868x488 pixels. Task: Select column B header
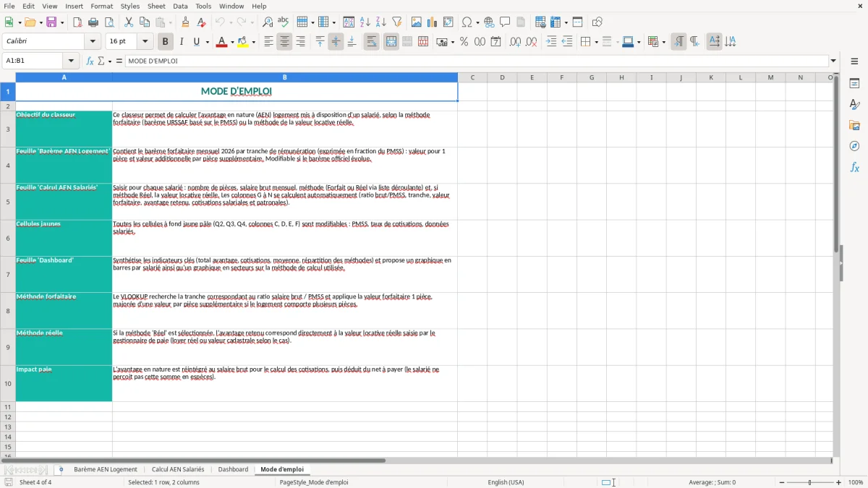pos(285,77)
